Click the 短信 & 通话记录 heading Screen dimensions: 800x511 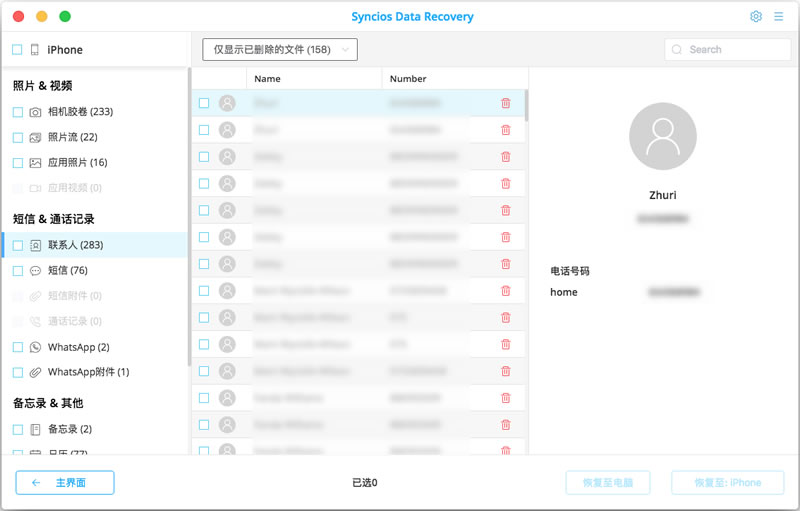click(54, 219)
